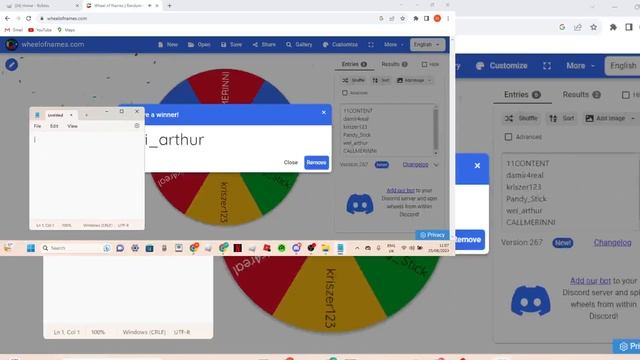Expand the More menu in front window
The width and height of the screenshot is (640, 360).
393,44
